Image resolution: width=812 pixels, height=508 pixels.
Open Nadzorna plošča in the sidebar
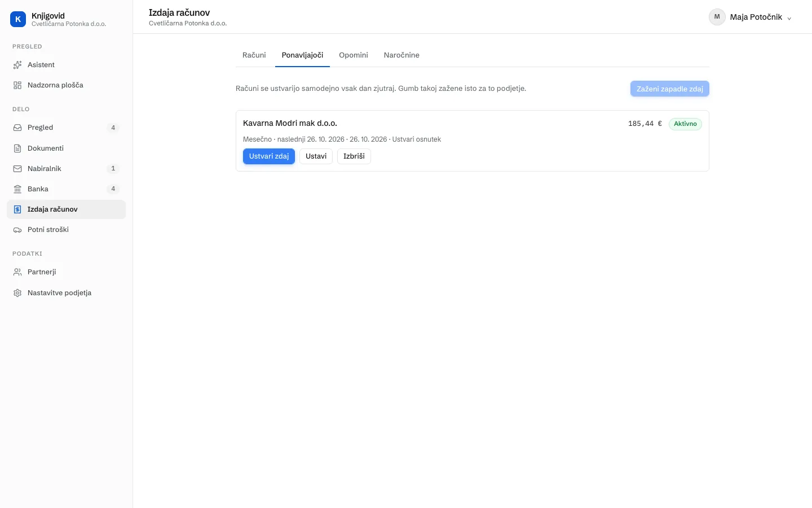pyautogui.click(x=67, y=85)
